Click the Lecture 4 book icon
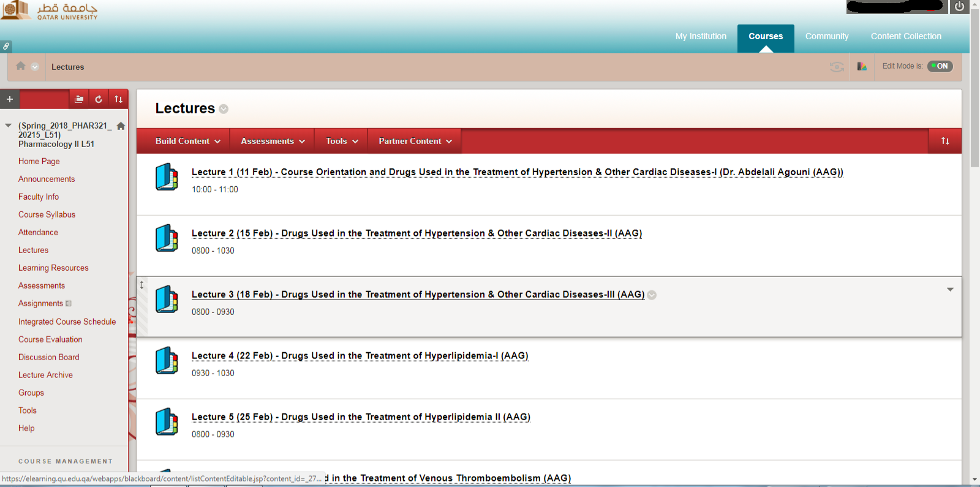The width and height of the screenshot is (980, 487). coord(166,360)
